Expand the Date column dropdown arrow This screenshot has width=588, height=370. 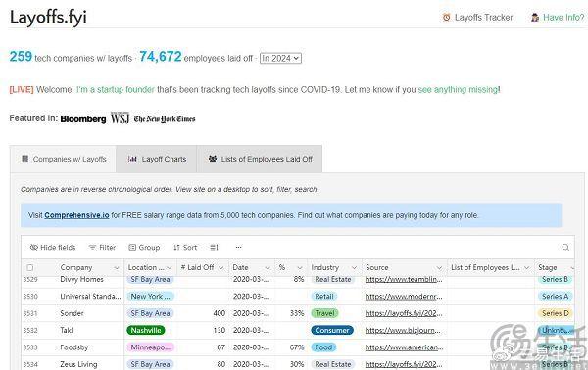coord(268,268)
